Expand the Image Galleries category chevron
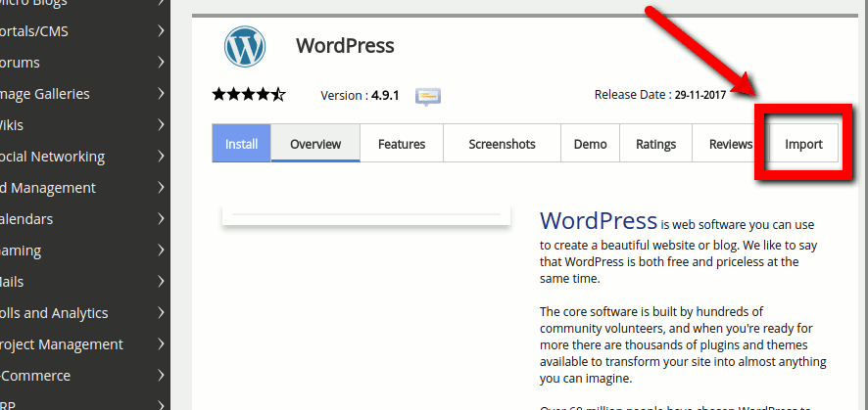Image resolution: width=868 pixels, height=410 pixels. [x=161, y=93]
